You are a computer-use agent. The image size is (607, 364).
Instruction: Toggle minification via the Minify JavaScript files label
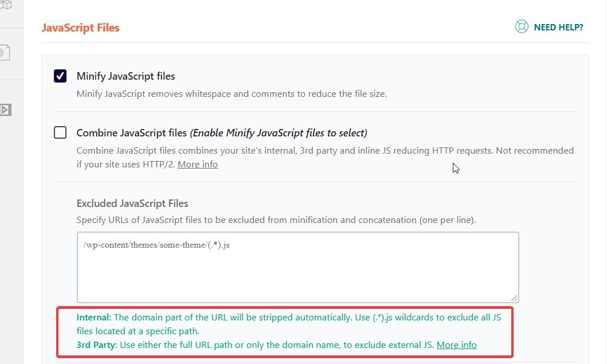126,76
